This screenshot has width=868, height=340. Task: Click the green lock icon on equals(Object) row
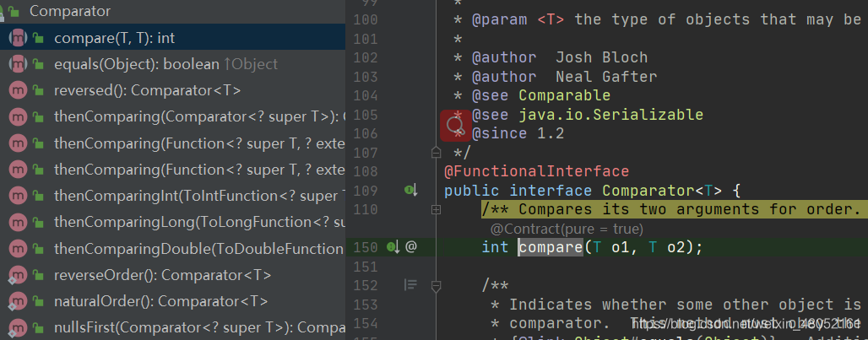point(38,65)
